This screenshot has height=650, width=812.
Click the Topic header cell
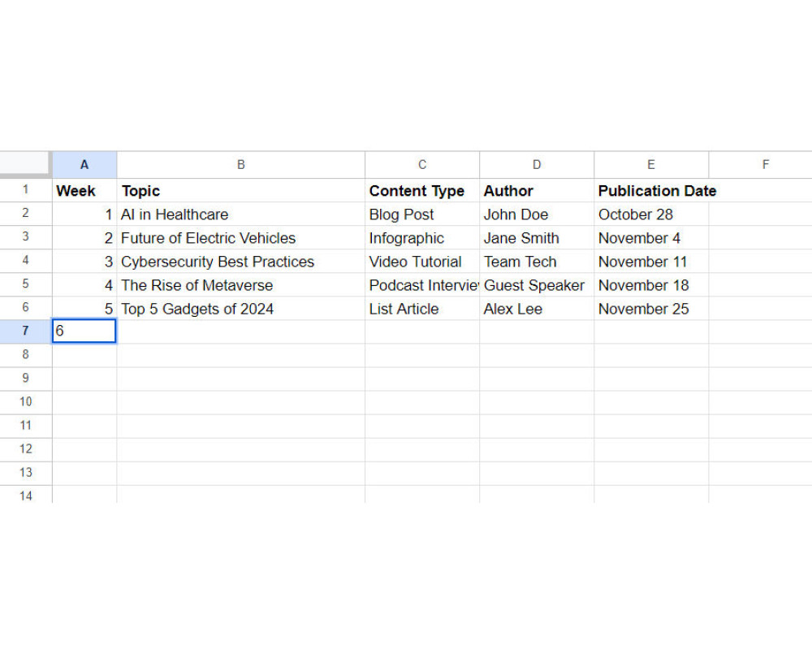[x=241, y=190]
